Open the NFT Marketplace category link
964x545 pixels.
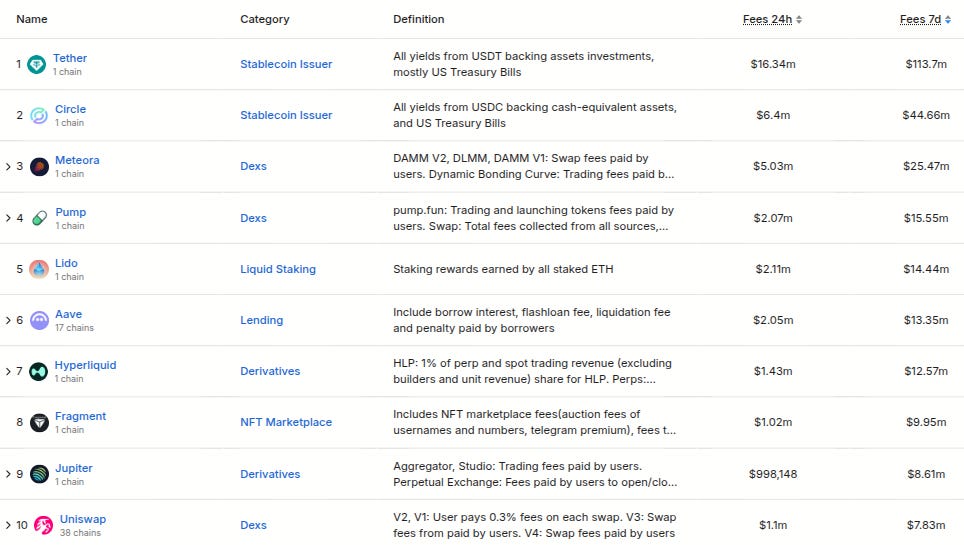point(286,422)
